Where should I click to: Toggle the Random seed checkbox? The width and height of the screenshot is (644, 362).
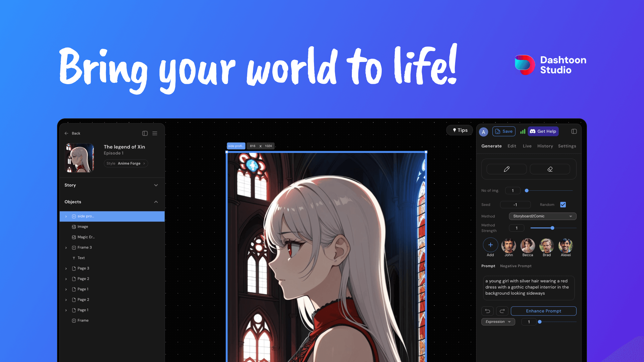point(563,204)
